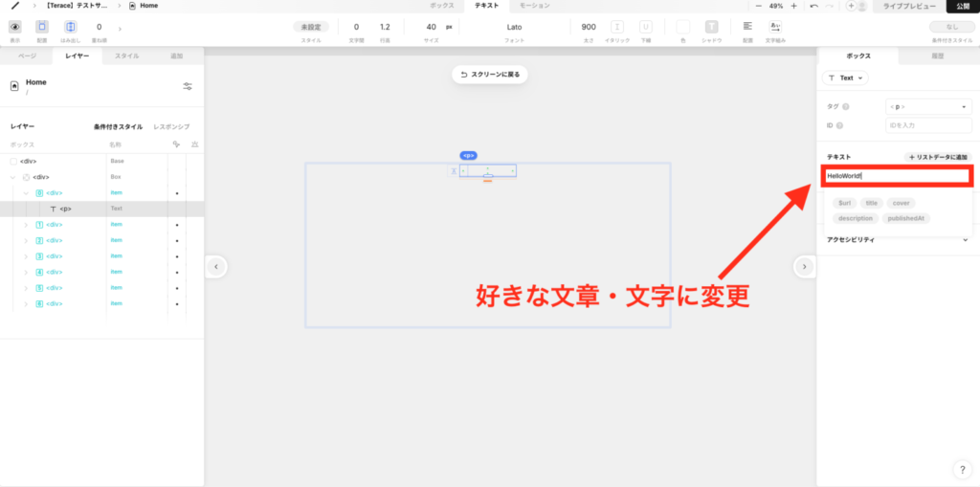
Task: Expand the div item numbered 1 in layers
Action: tap(26, 224)
